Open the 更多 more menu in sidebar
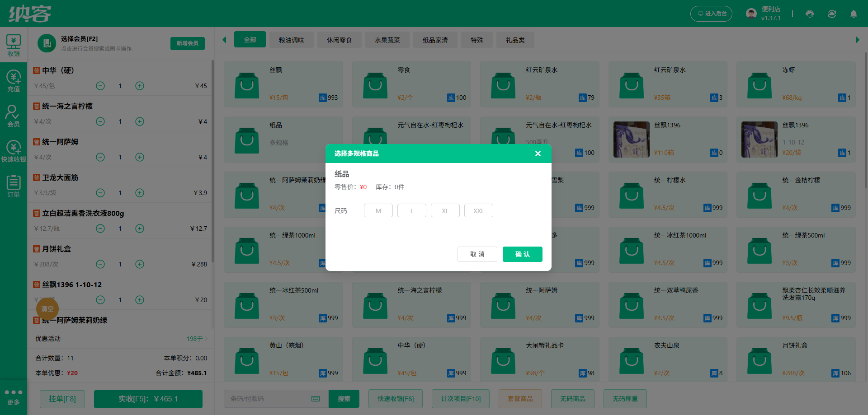The width and height of the screenshot is (868, 415). (x=14, y=397)
